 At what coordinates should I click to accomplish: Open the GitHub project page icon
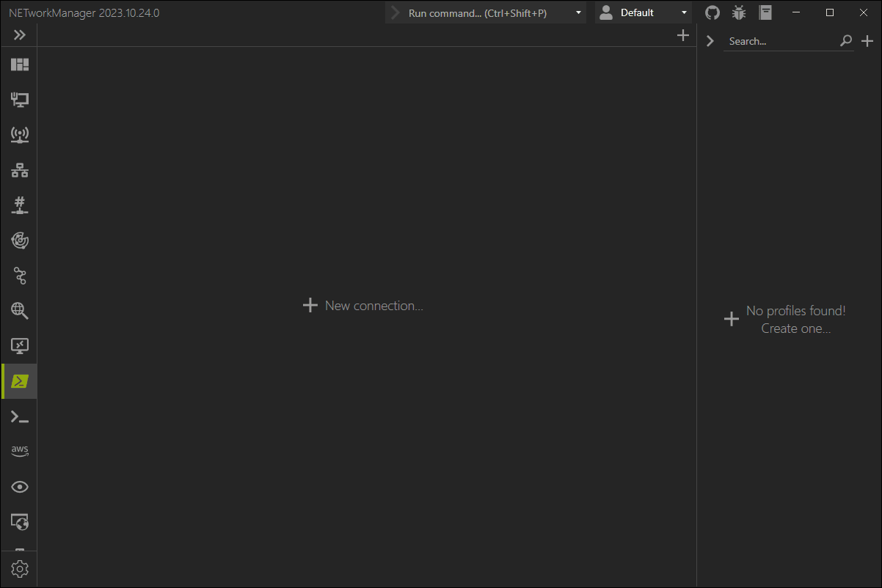tap(712, 12)
